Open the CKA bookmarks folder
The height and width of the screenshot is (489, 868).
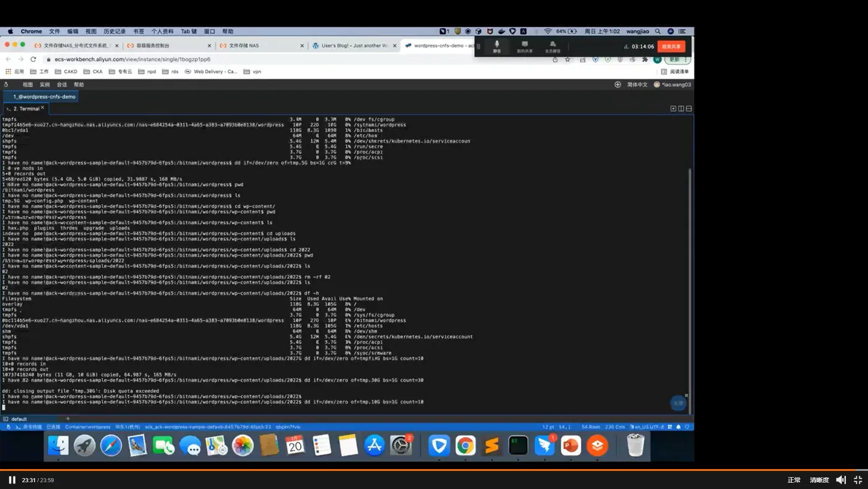tap(93, 71)
